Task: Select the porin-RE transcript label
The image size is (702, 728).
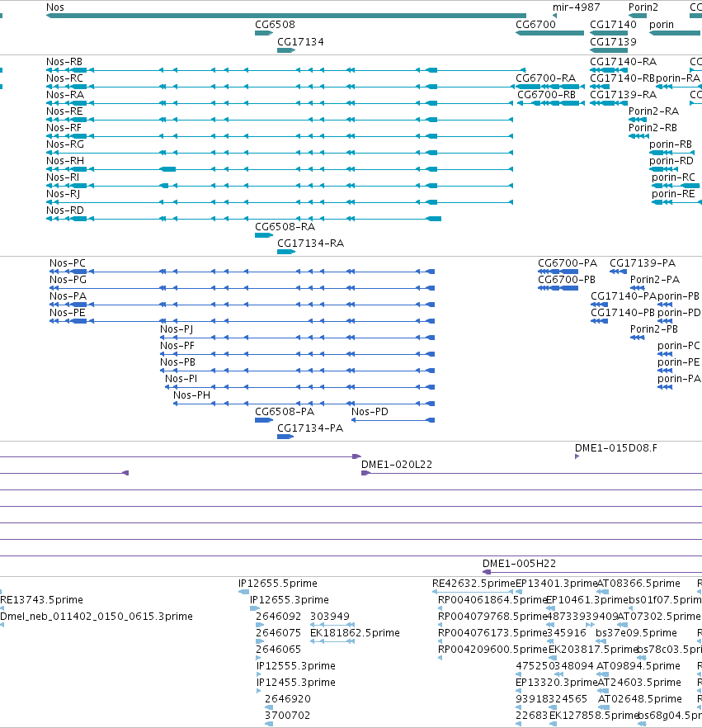Action: (x=673, y=194)
